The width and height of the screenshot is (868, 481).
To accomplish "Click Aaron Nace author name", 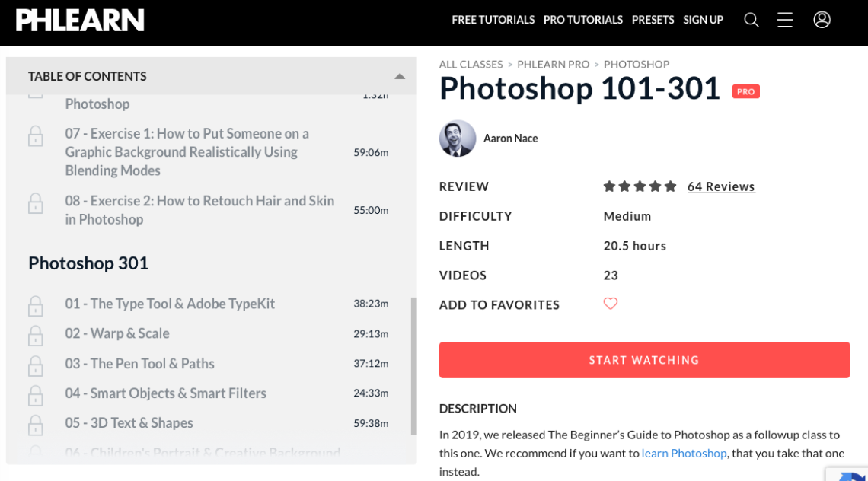I will click(x=510, y=139).
